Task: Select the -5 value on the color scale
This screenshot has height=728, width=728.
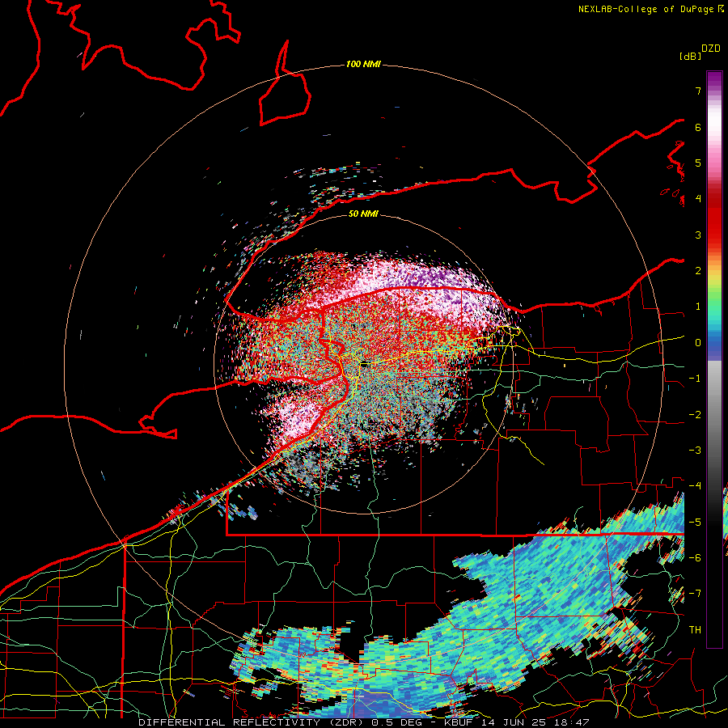Action: [695, 522]
